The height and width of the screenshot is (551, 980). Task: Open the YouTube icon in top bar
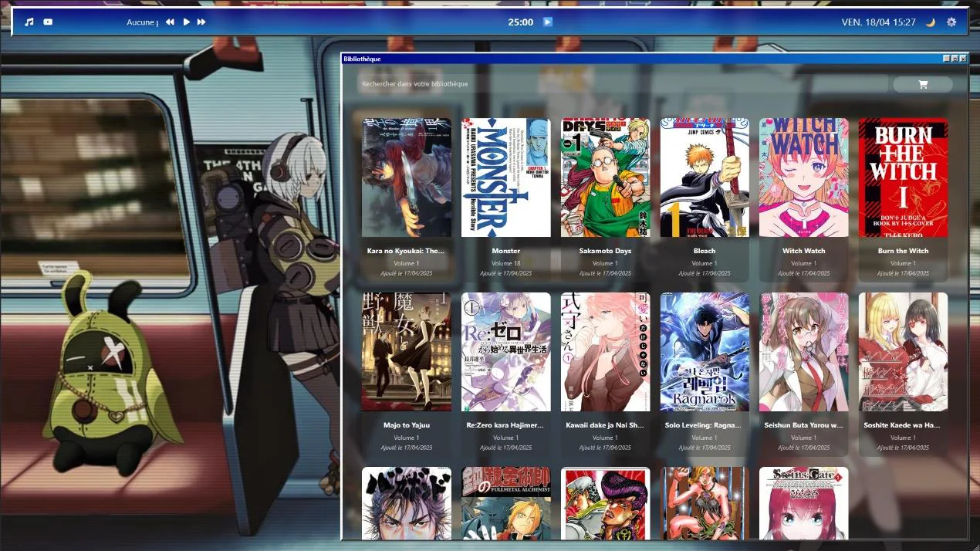(x=48, y=22)
